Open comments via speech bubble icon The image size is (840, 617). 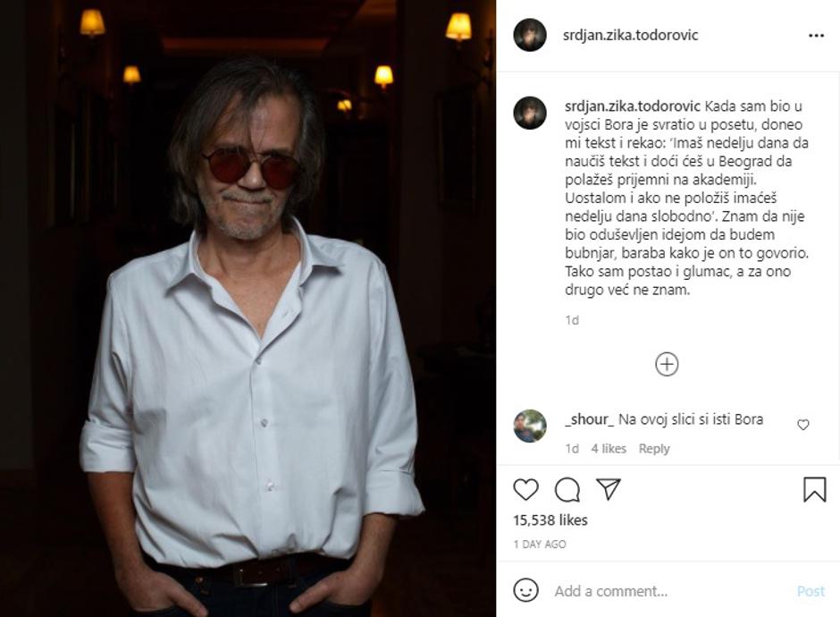(567, 489)
